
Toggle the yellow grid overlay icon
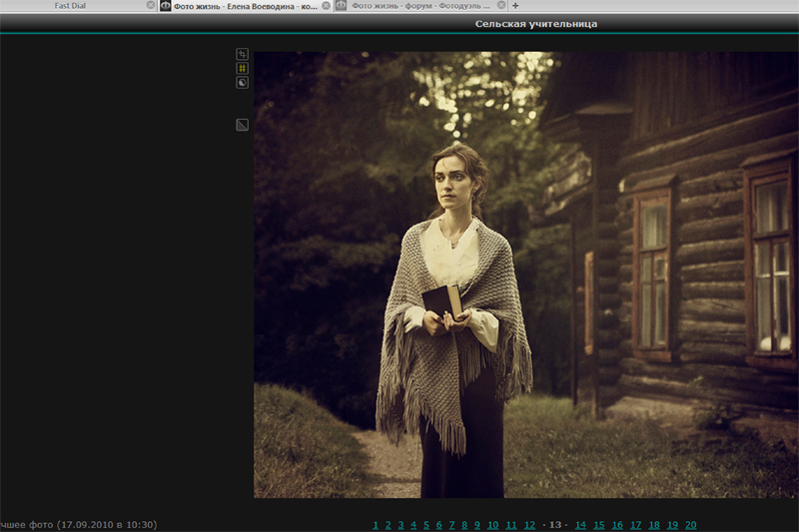(242, 68)
